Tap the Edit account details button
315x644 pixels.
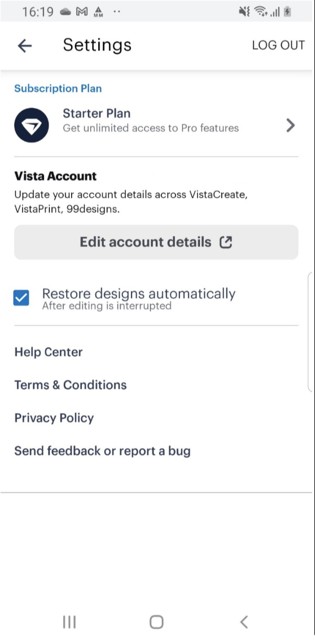[x=156, y=242]
